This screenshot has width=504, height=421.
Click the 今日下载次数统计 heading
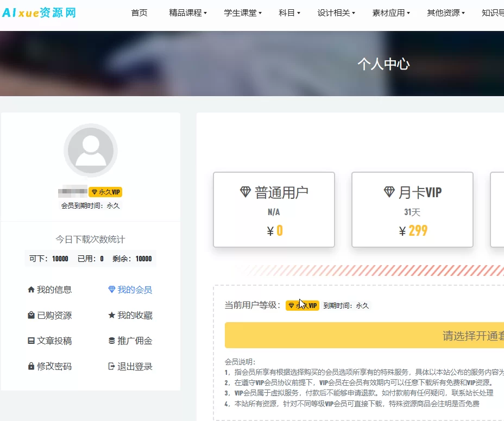(x=90, y=239)
